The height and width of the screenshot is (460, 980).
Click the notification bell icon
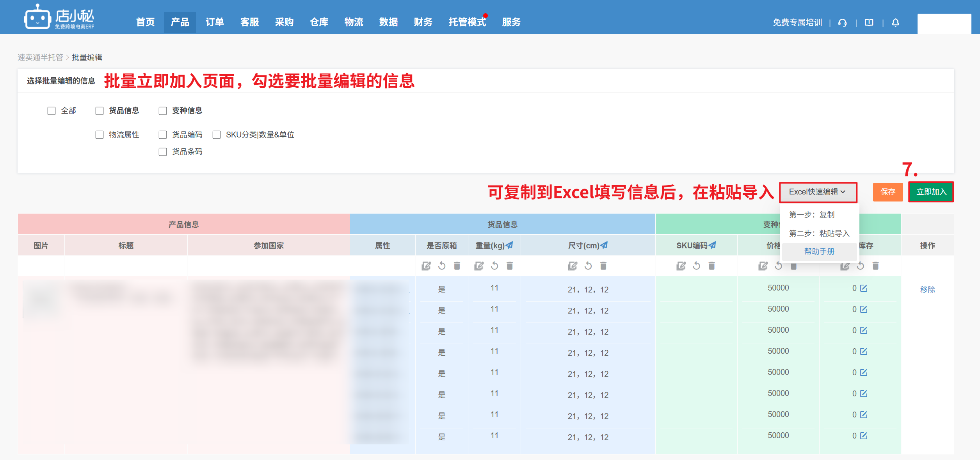[895, 23]
